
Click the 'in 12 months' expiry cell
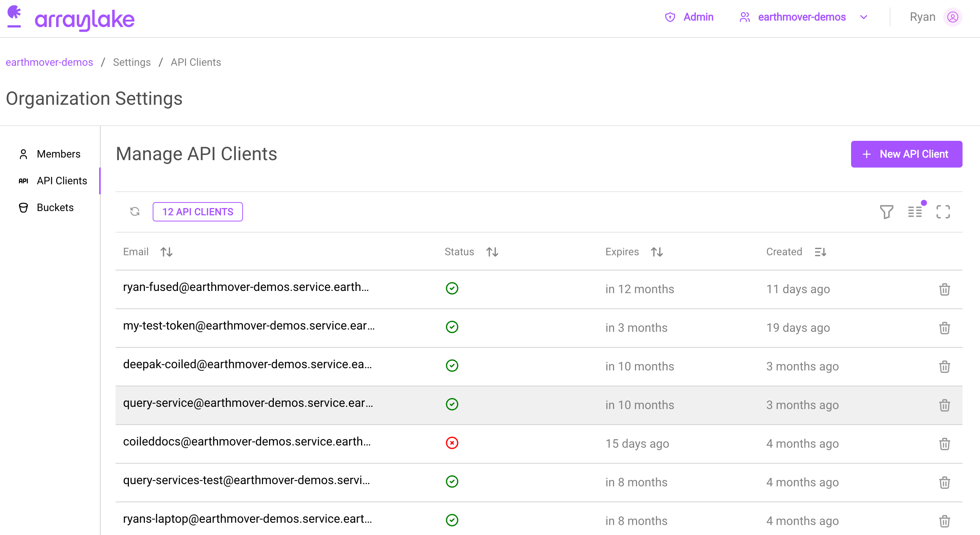pos(639,289)
